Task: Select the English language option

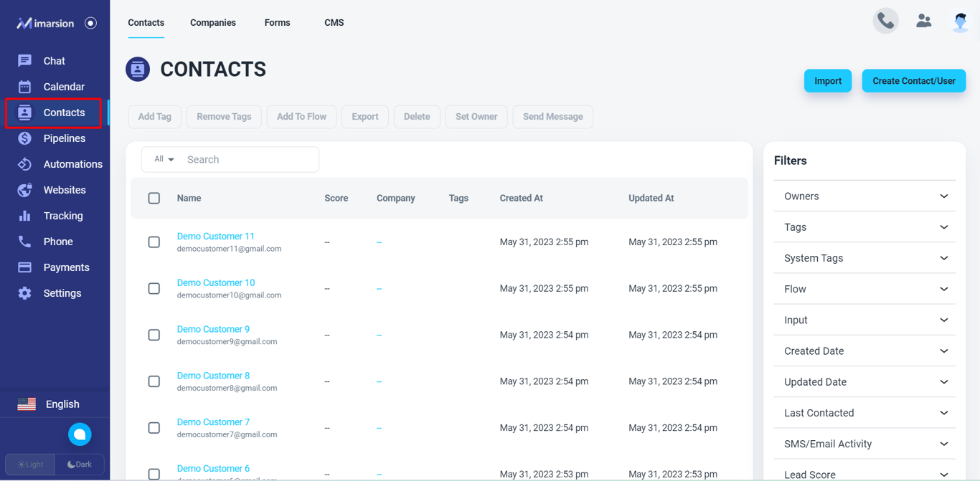Action: tap(62, 404)
